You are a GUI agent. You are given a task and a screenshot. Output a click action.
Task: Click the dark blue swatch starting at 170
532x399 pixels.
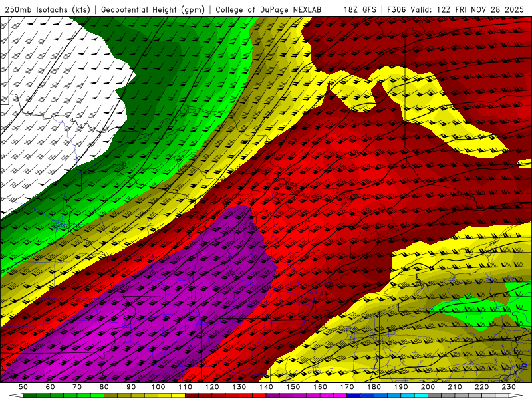tap(354, 395)
